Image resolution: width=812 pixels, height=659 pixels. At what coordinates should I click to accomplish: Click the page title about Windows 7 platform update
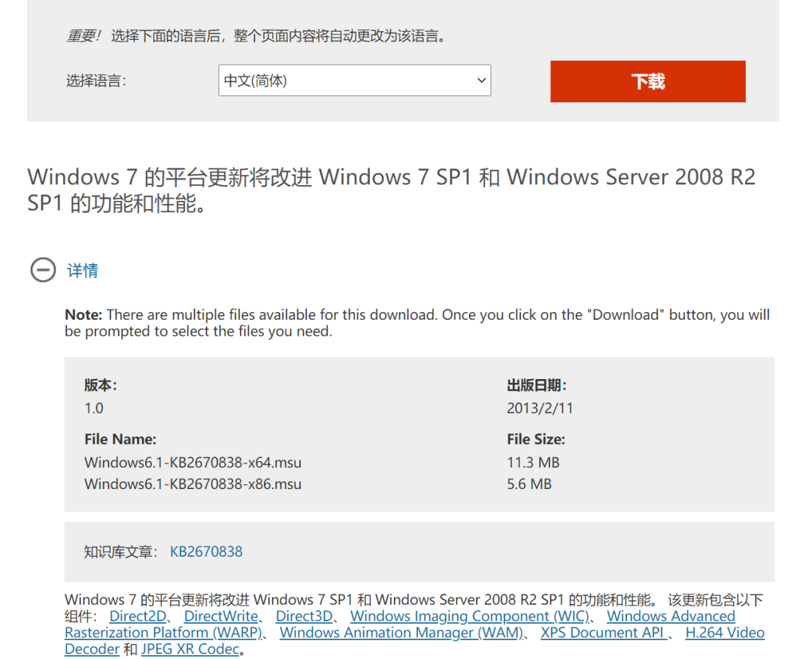392,190
